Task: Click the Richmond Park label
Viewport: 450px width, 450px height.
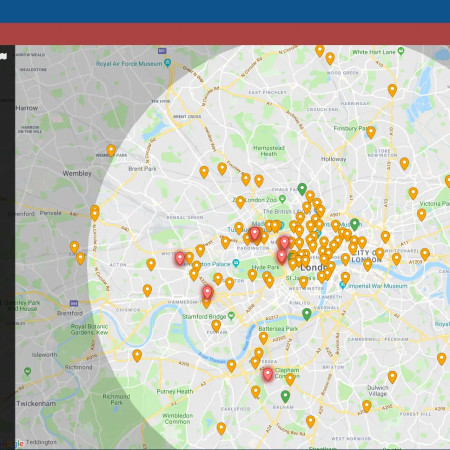Action: (116, 399)
